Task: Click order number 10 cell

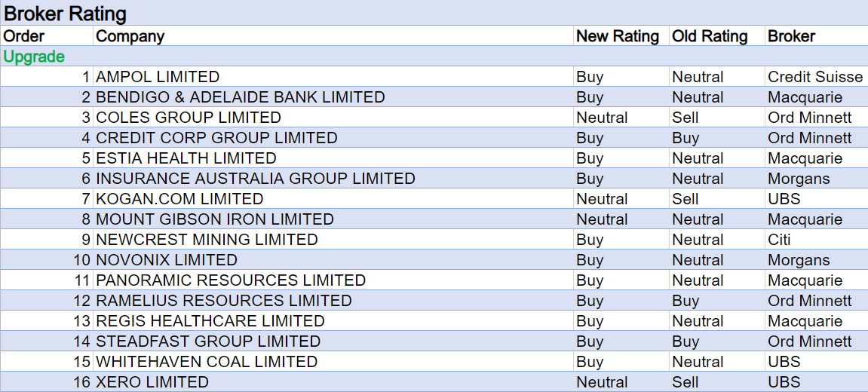Action: pyautogui.click(x=81, y=260)
